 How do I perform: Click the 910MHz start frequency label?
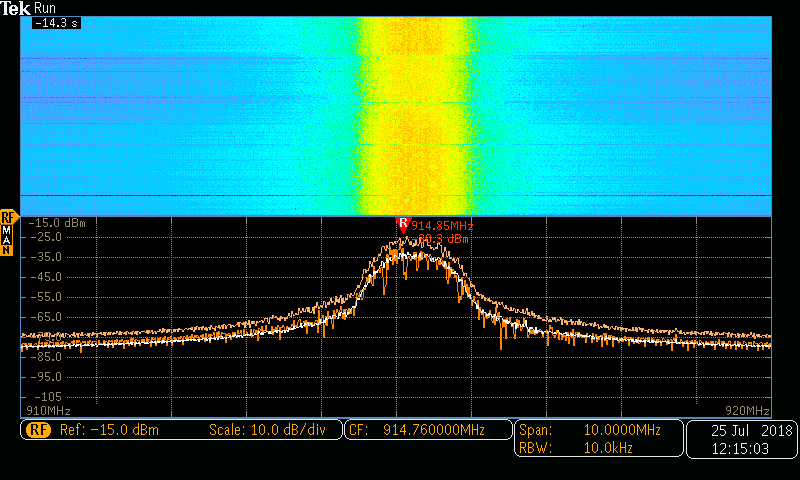click(x=46, y=411)
